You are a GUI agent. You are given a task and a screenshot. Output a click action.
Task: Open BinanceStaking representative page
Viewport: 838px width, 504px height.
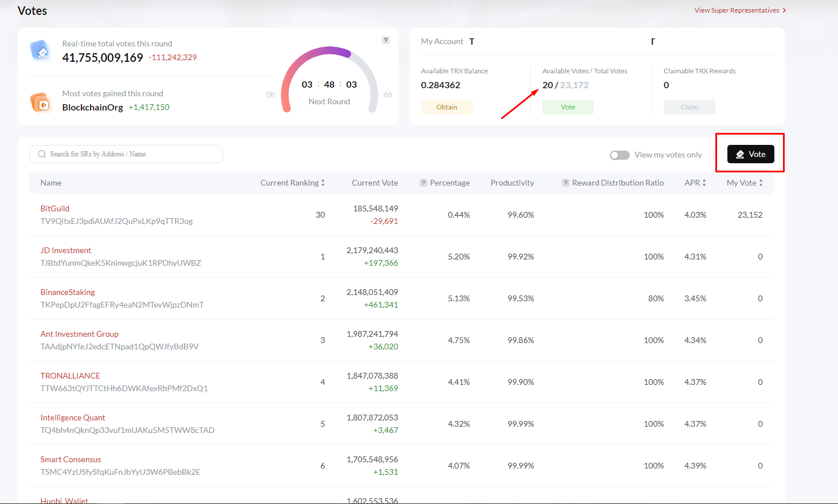point(68,292)
